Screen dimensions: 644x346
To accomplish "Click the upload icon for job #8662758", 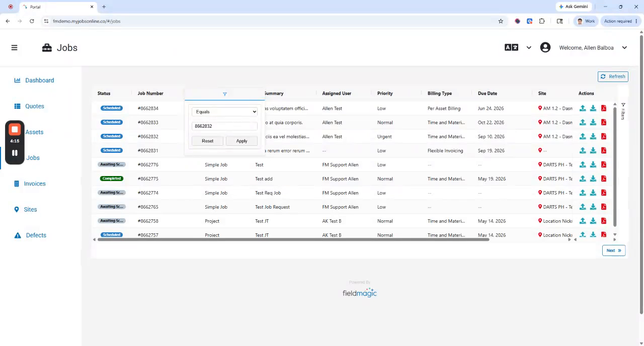I will point(583,221).
